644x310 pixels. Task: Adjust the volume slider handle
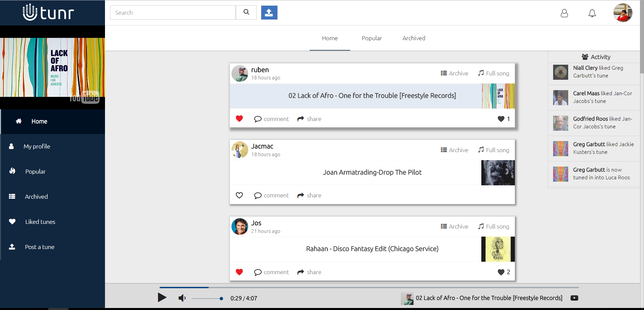point(221,299)
